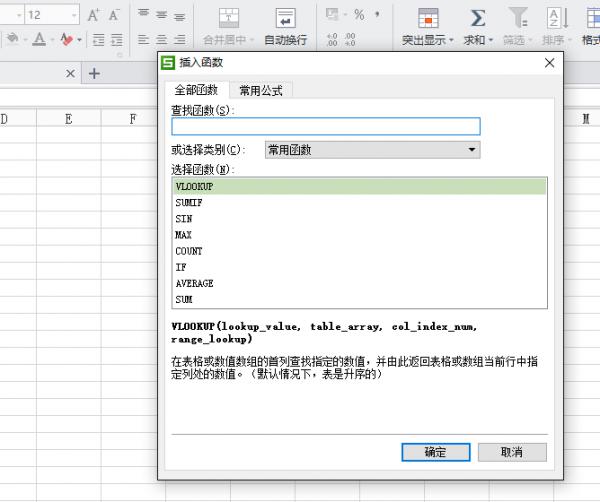This screenshot has width=600, height=502.
Task: Apply comma thousands separator style
Action: point(377,15)
